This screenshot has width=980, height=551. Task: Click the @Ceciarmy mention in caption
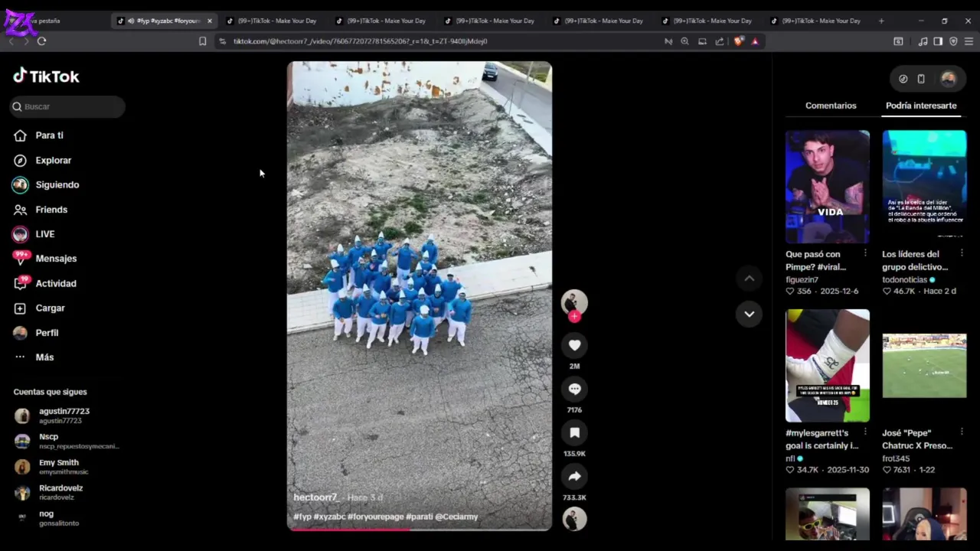(456, 517)
